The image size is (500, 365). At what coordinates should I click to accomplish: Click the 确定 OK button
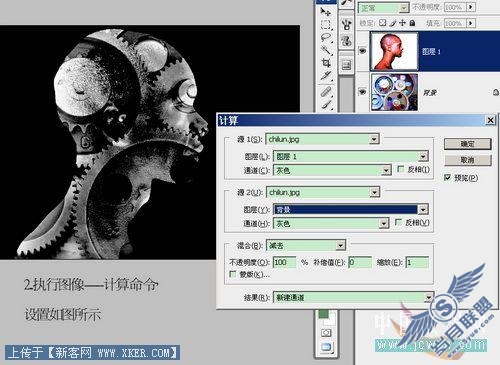coord(467,144)
